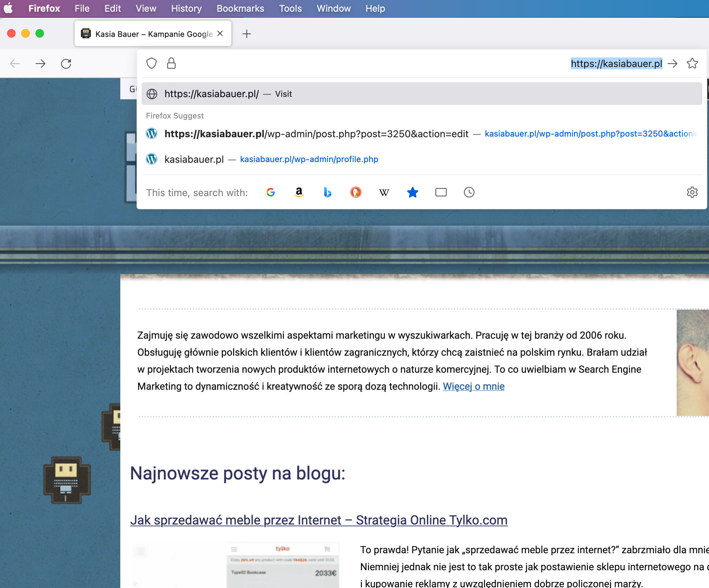Search with Wikipedia one-off icon

pyautogui.click(x=384, y=192)
